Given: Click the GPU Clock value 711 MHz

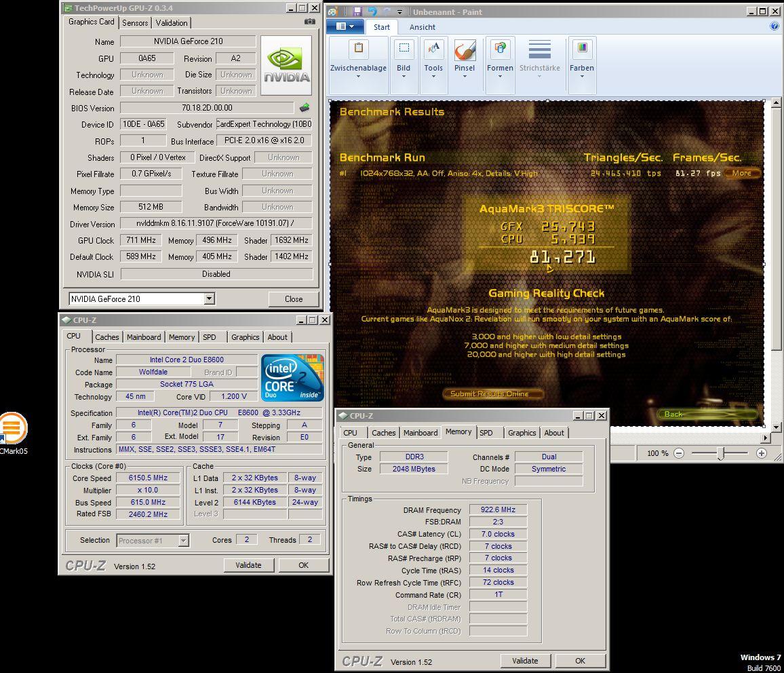Looking at the screenshot, I should click(x=141, y=240).
